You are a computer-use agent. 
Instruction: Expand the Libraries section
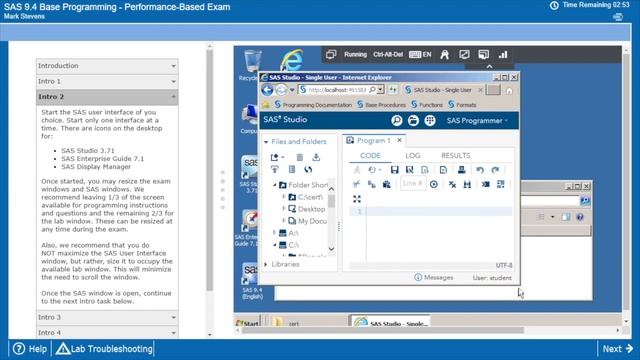(x=266, y=264)
